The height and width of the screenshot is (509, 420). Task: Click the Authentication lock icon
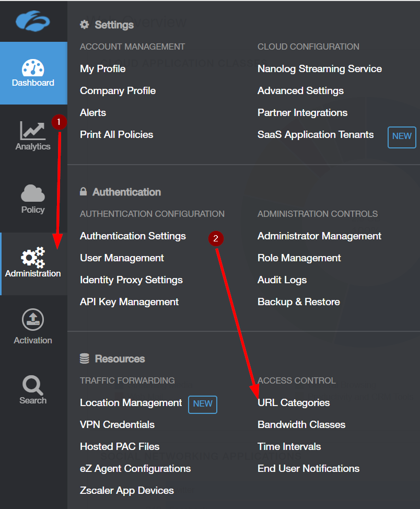(x=84, y=191)
